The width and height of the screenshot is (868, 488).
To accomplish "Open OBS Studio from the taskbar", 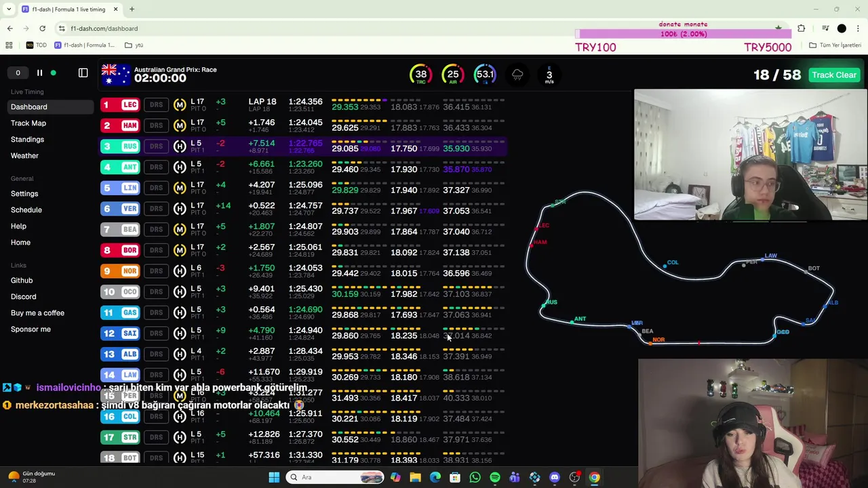I will 574,477.
